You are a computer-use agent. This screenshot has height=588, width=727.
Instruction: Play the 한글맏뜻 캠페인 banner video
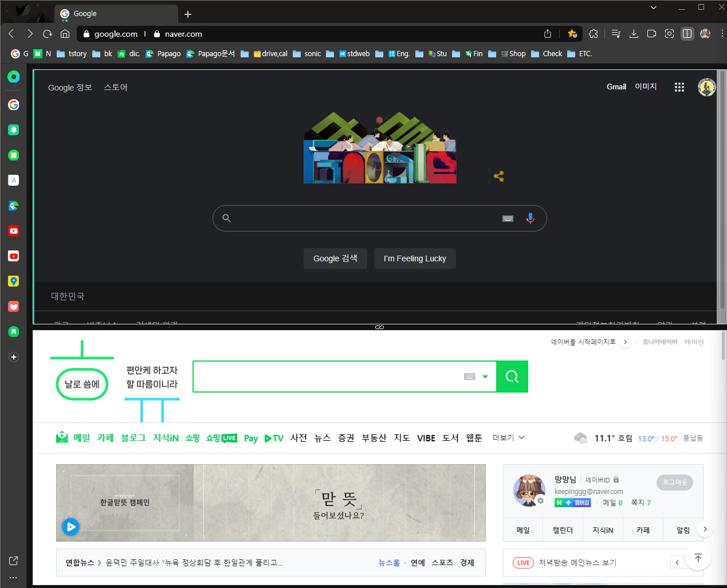pyautogui.click(x=70, y=527)
